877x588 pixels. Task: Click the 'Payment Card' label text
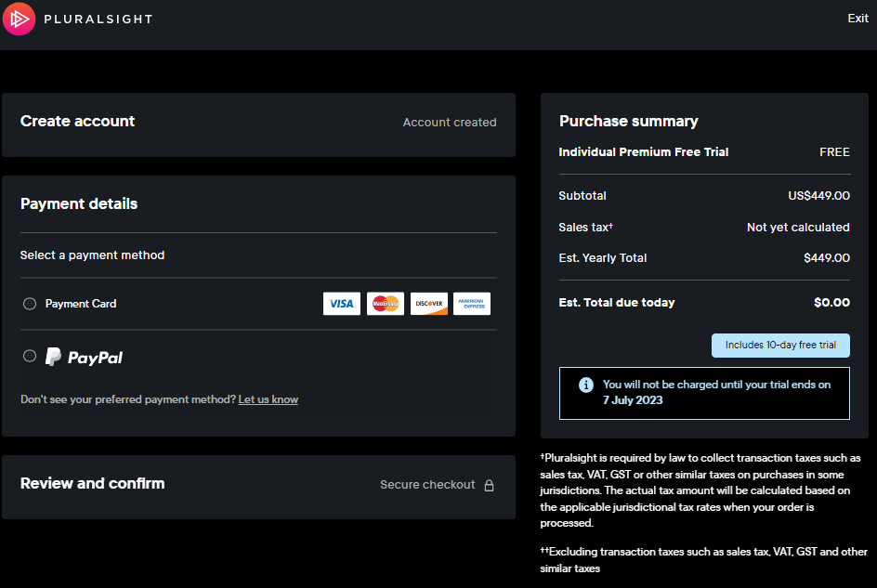coord(81,304)
